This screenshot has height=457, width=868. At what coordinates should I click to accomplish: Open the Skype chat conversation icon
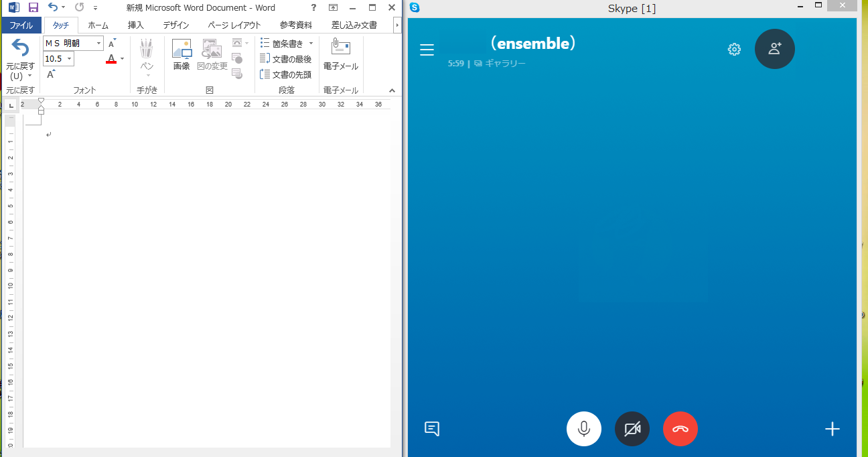click(432, 429)
